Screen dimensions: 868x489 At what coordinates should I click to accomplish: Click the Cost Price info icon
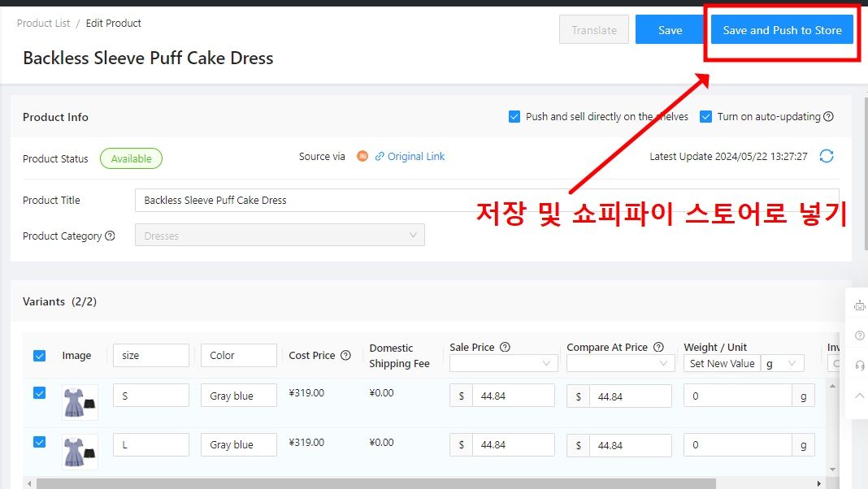(346, 355)
